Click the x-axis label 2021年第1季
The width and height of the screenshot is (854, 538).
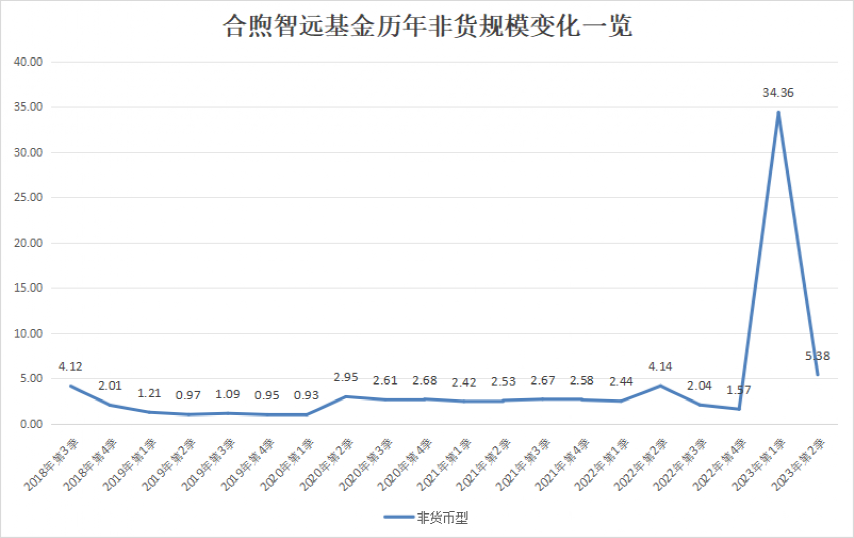click(445, 464)
